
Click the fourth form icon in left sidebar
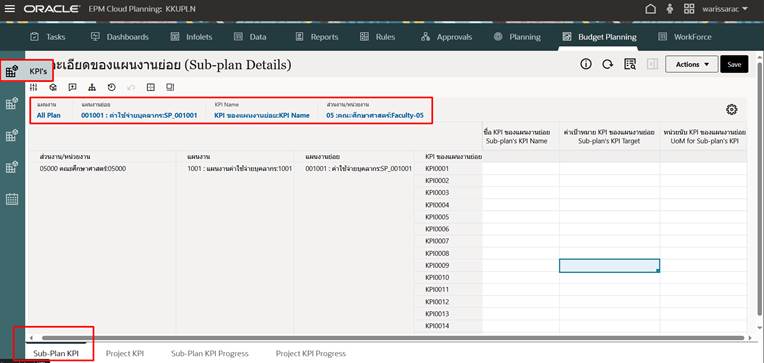click(12, 168)
